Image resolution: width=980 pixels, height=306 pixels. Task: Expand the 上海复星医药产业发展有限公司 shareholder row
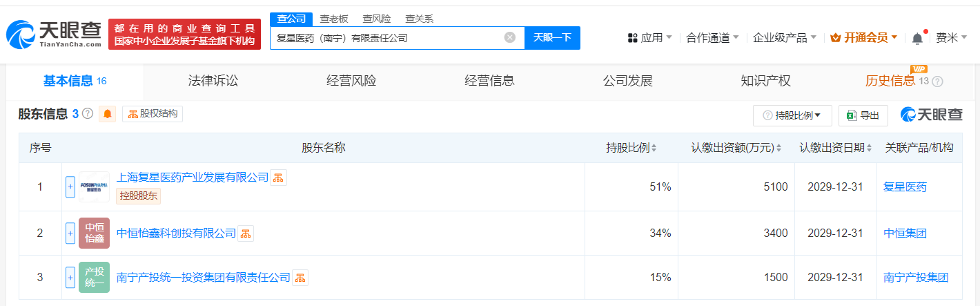[70, 187]
